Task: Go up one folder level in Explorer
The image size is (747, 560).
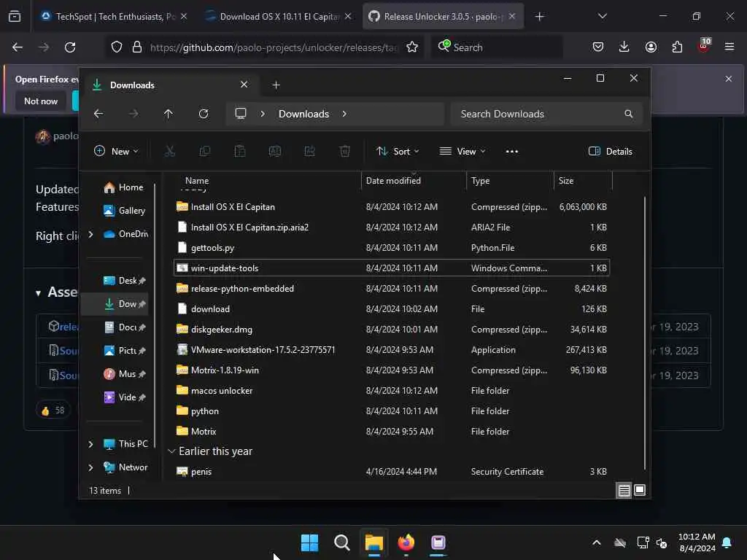Action: coord(169,114)
